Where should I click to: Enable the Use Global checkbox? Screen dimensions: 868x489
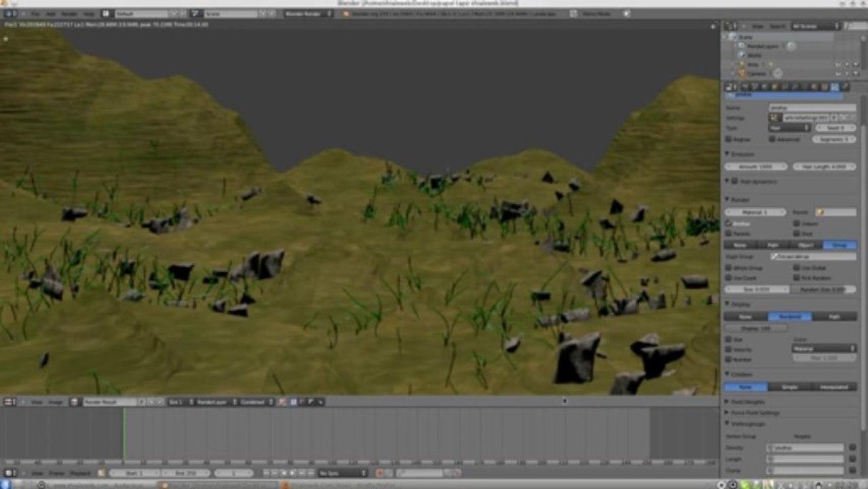[797, 268]
